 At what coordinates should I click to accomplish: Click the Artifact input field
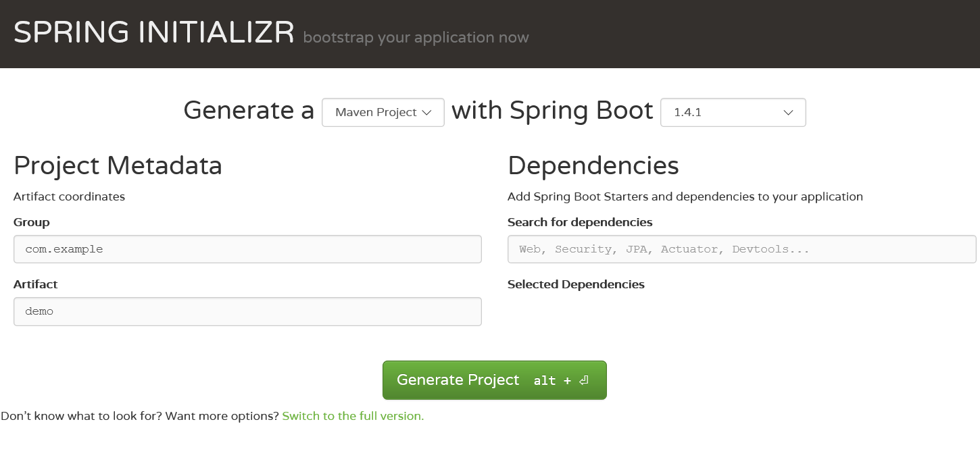pyautogui.click(x=247, y=311)
